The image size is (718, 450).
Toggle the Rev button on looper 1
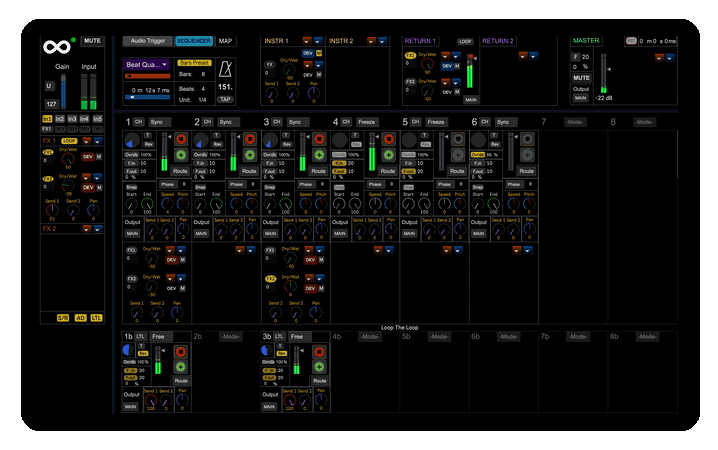pos(148,143)
